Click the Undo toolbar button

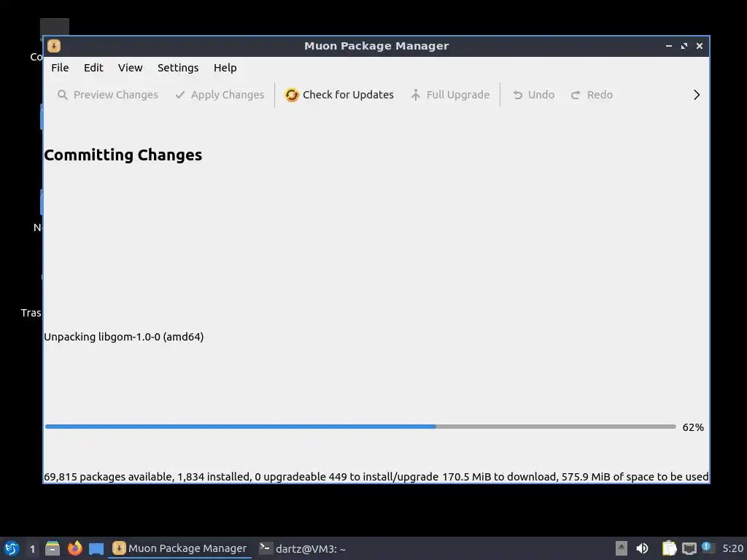[533, 95]
